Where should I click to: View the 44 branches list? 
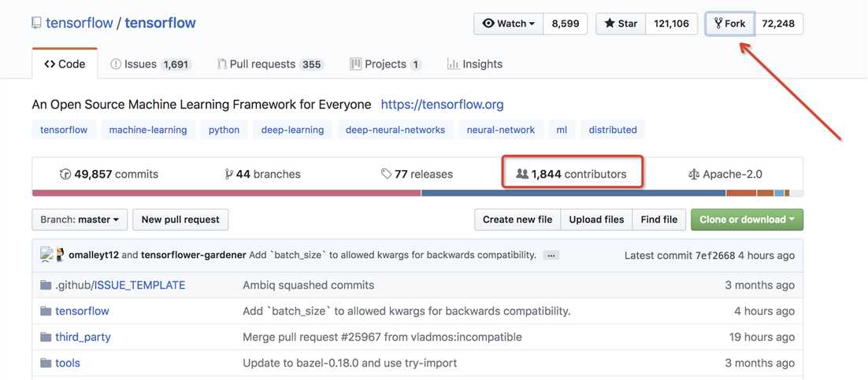[262, 174]
